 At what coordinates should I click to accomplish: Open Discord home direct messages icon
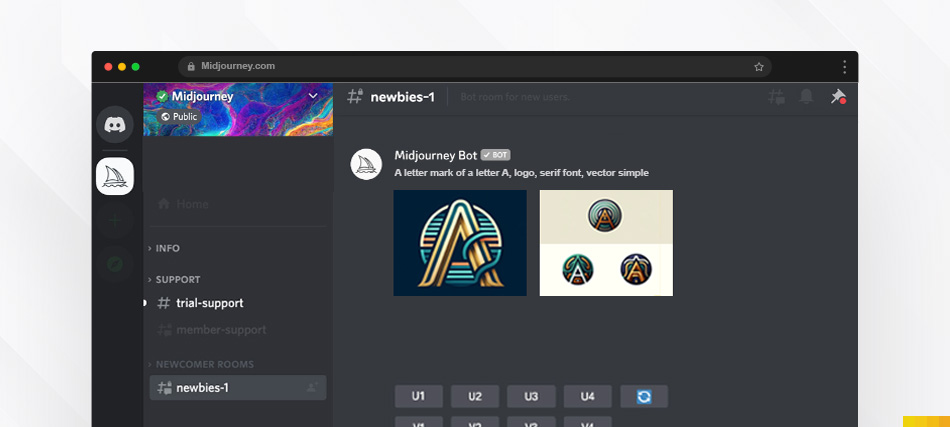[115, 124]
